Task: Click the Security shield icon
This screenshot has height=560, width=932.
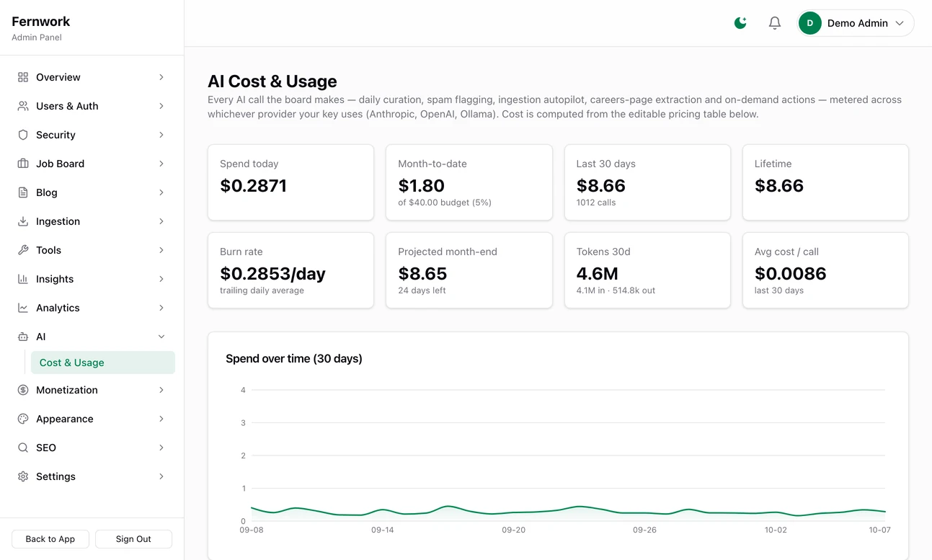Action: (x=23, y=135)
